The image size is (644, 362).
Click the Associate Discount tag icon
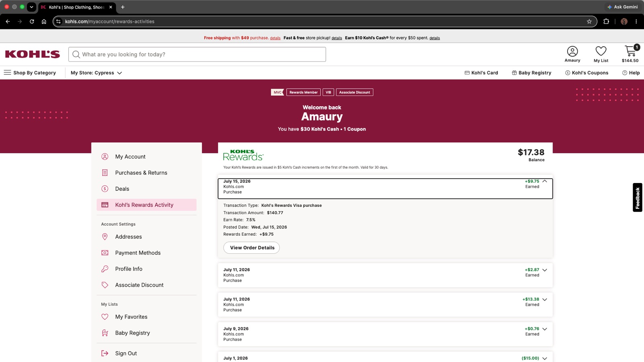[105, 285]
